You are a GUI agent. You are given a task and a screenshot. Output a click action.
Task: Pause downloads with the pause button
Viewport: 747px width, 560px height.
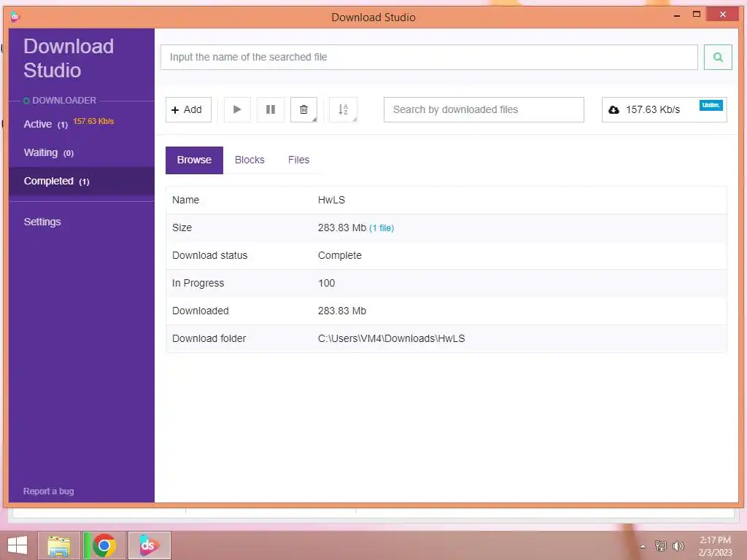tap(271, 109)
